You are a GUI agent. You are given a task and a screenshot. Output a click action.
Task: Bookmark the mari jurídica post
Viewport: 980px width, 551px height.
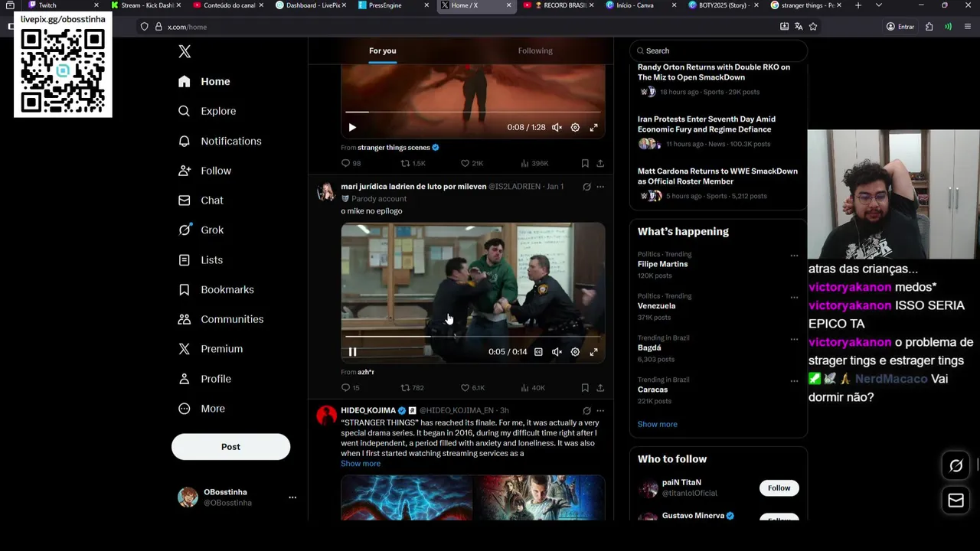pos(585,388)
